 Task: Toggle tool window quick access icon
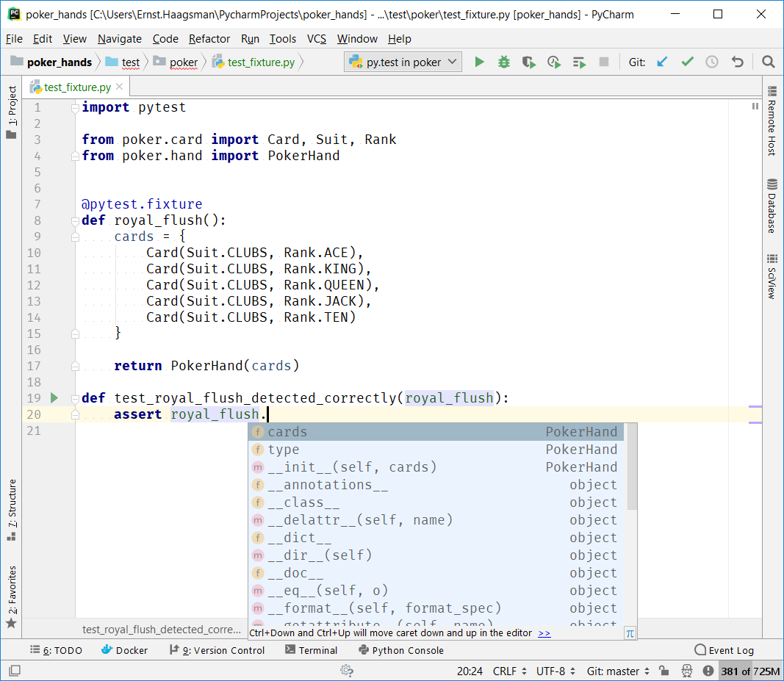pos(15,671)
